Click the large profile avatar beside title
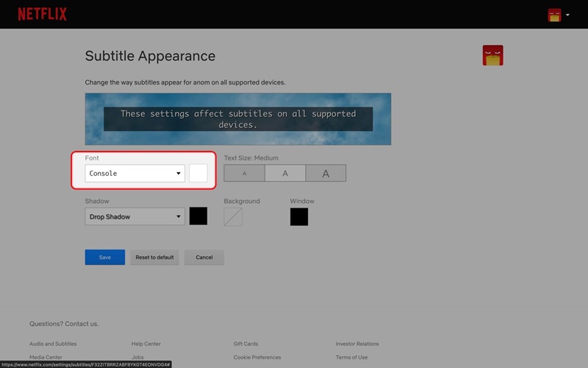Screen dimensions: 588x368 [x=492, y=56]
